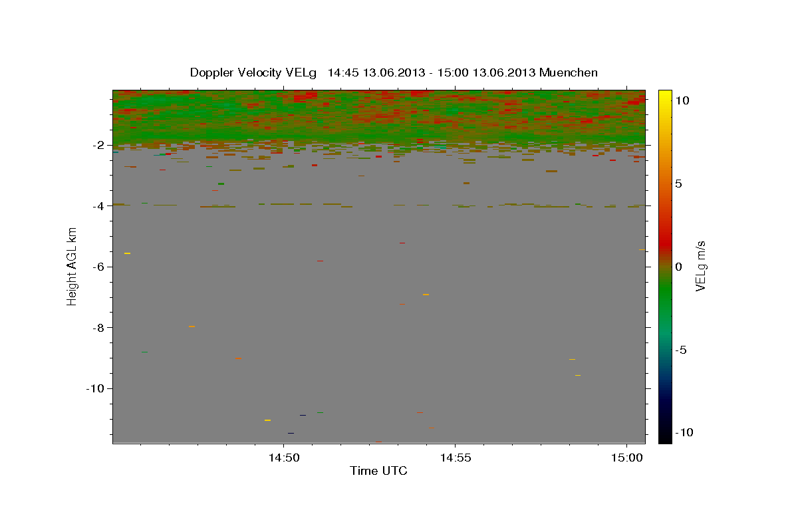The height and width of the screenshot is (532, 798).
Task: Click the -2 height tick label
Action: click(100, 145)
